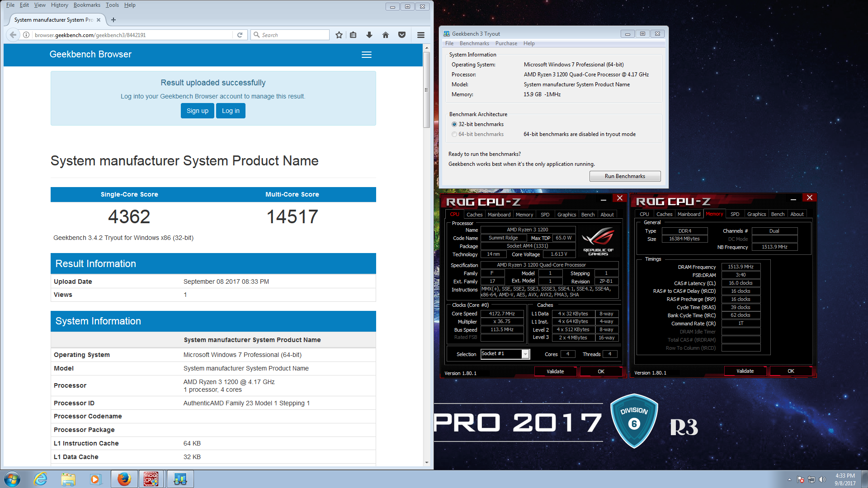
Task: Click Sign up button
Action: click(198, 111)
